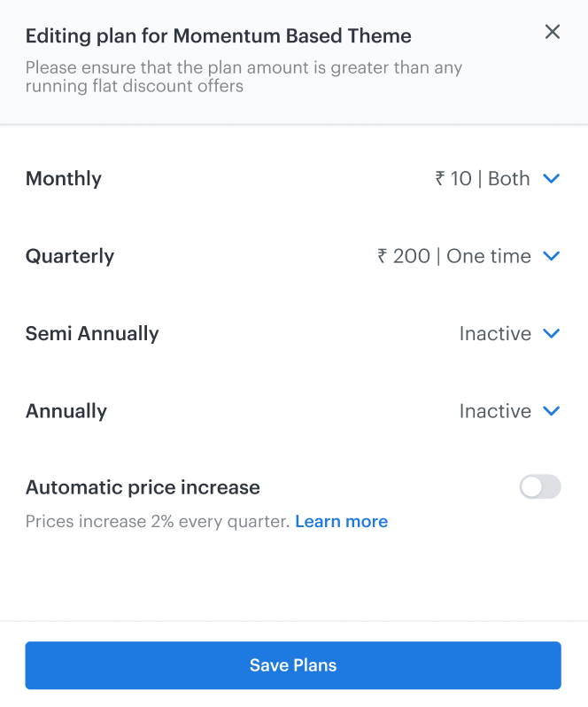
Task: Select the Monthly row label
Action: [x=64, y=179]
